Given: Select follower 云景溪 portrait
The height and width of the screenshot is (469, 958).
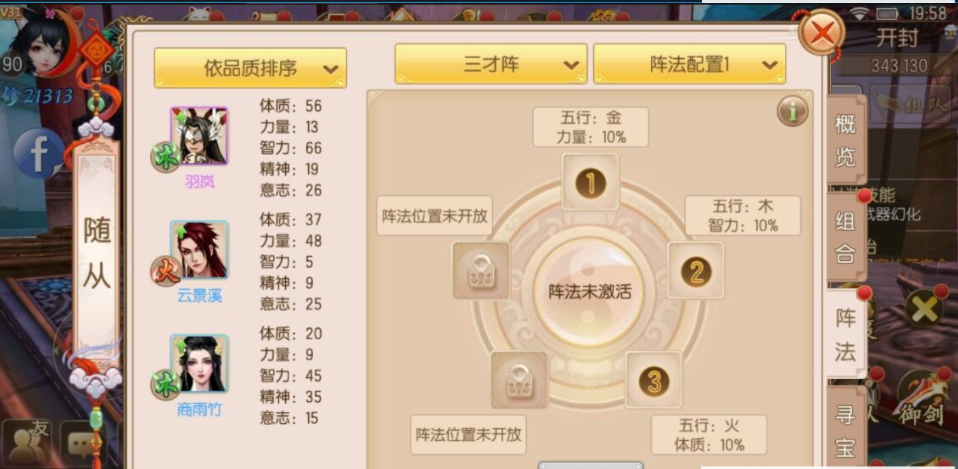Looking at the screenshot, I should pyautogui.click(x=199, y=250).
